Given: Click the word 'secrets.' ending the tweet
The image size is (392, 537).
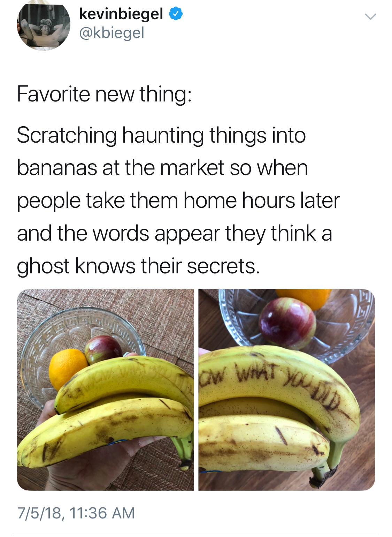Looking at the screenshot, I should pos(223,266).
